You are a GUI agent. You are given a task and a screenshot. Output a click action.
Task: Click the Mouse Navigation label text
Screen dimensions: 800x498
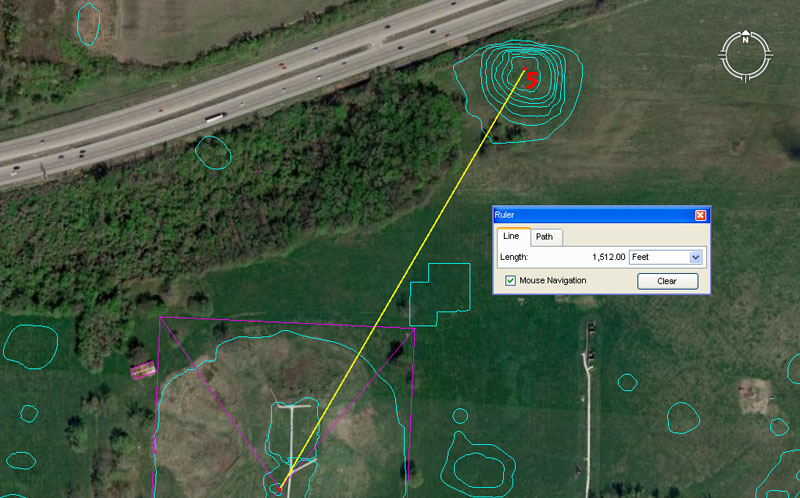[553, 281]
